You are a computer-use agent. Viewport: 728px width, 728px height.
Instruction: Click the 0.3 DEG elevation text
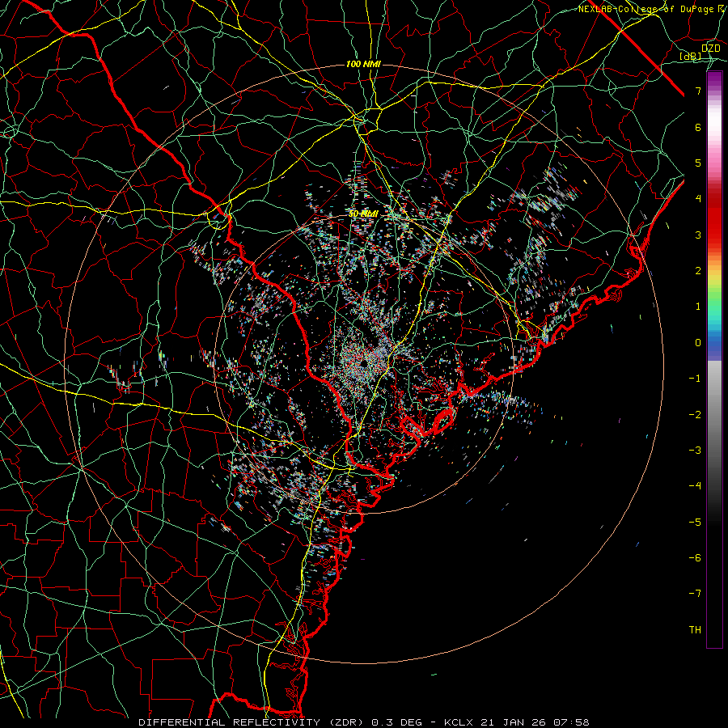(x=397, y=722)
